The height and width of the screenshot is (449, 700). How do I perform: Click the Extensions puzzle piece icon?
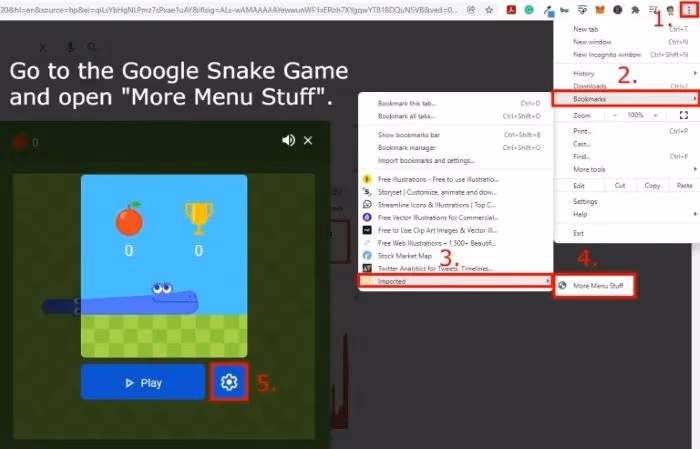click(x=637, y=10)
